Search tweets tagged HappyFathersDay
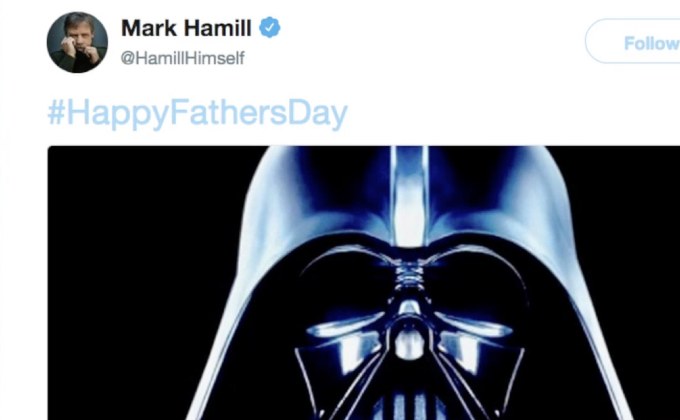Image resolution: width=680 pixels, height=420 pixels. pyautogui.click(x=198, y=113)
